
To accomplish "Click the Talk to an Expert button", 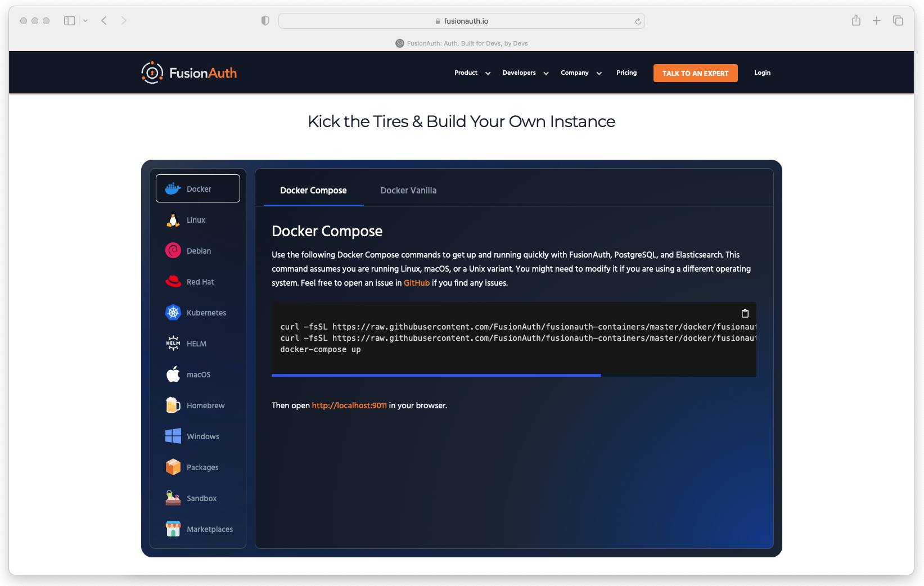I will pyautogui.click(x=695, y=73).
